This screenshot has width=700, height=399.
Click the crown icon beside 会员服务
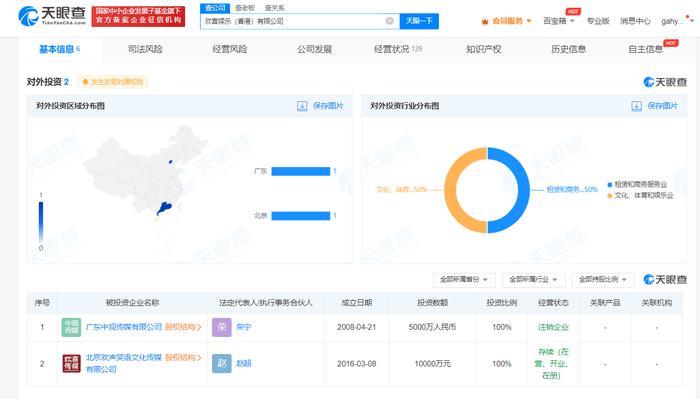[x=485, y=21]
